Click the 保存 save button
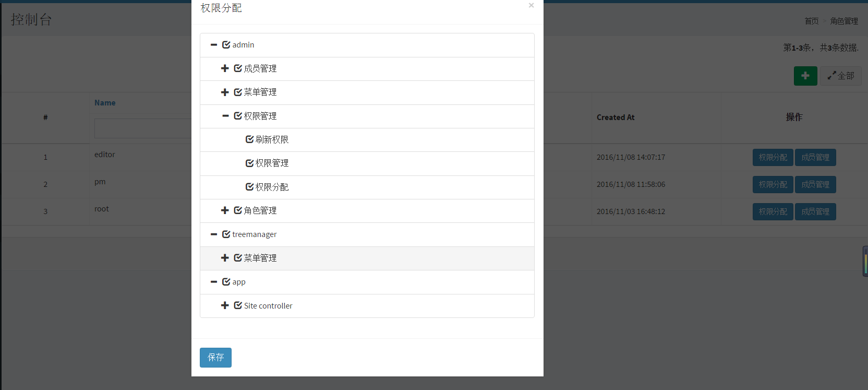This screenshot has width=868, height=390. tap(215, 358)
